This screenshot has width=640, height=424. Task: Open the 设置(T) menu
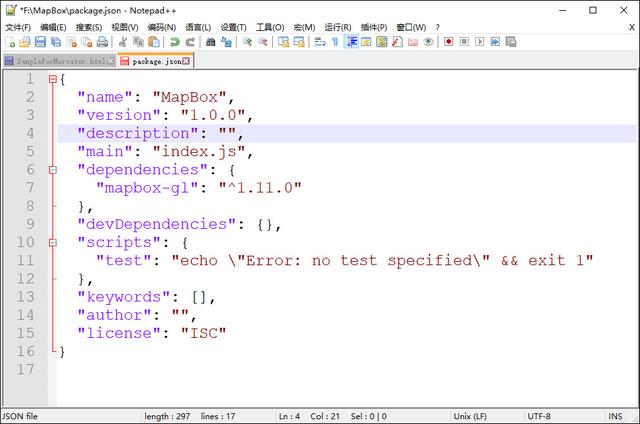point(233,27)
